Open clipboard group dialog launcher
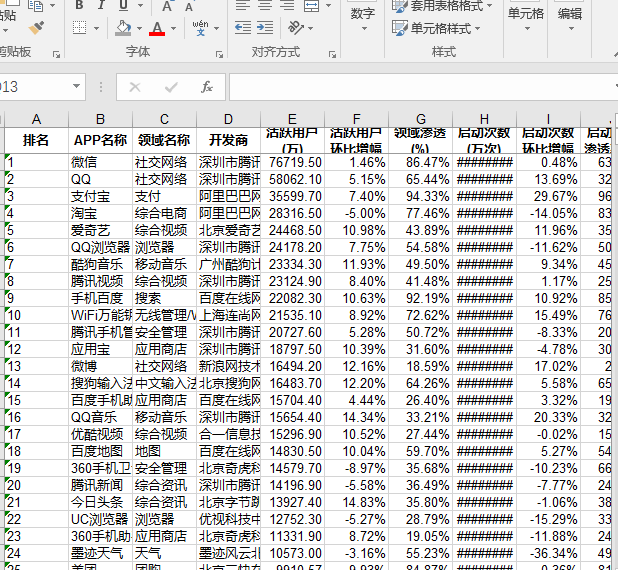Screen dimensions: 618x570 pyautogui.click(x=56, y=54)
